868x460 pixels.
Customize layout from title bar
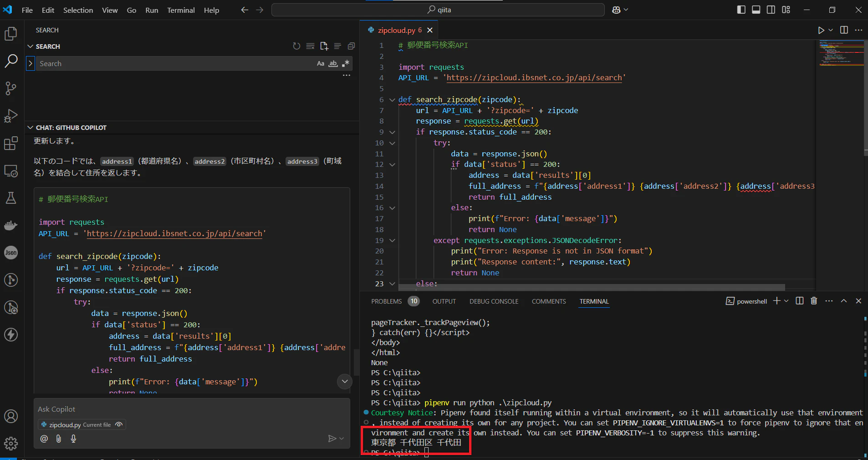point(786,10)
